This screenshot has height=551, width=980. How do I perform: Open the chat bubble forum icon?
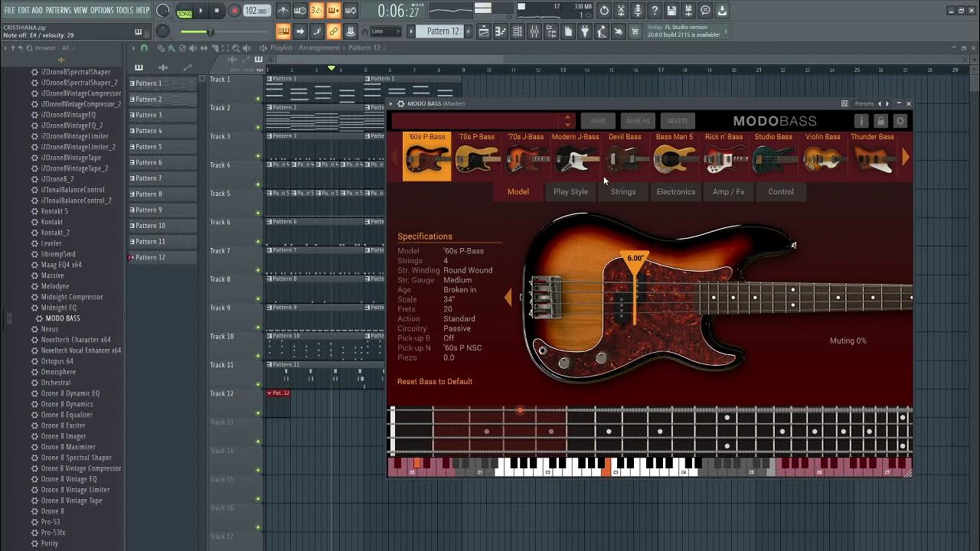coord(705,11)
